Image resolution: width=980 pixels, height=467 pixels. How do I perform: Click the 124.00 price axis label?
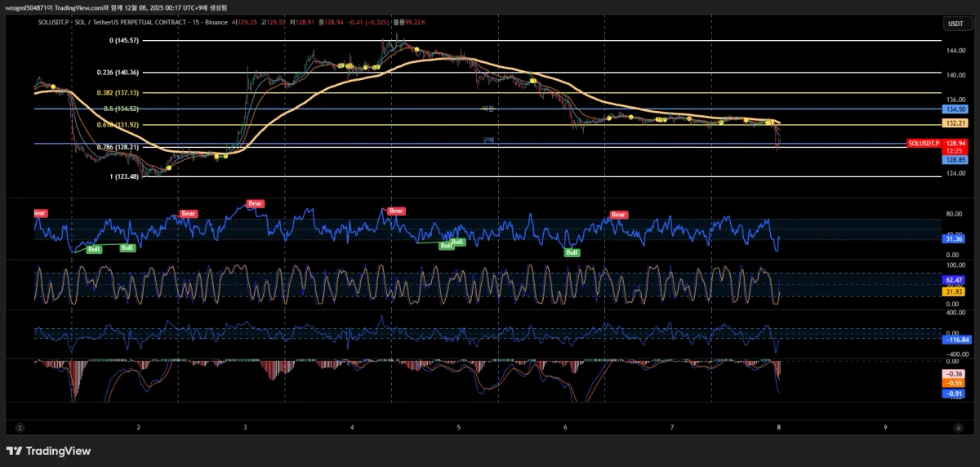point(955,173)
